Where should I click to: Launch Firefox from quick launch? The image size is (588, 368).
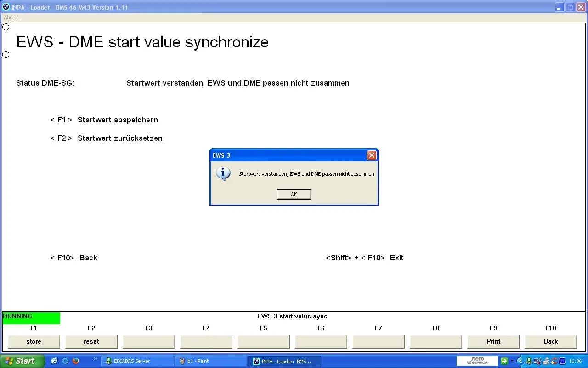tap(76, 361)
